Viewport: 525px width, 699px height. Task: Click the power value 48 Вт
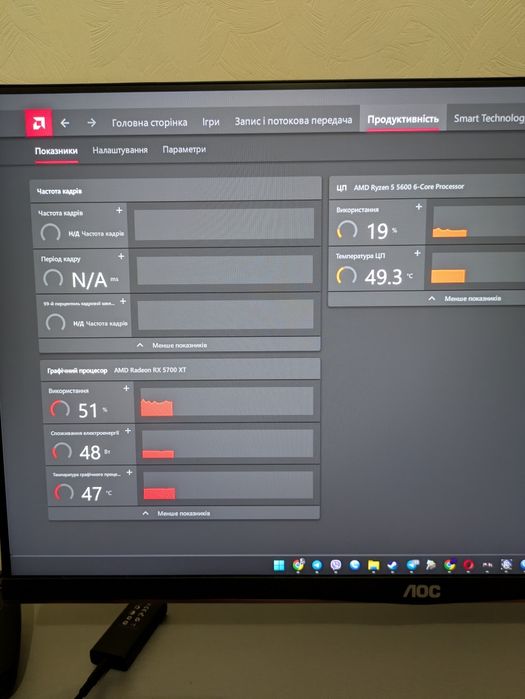click(x=95, y=453)
